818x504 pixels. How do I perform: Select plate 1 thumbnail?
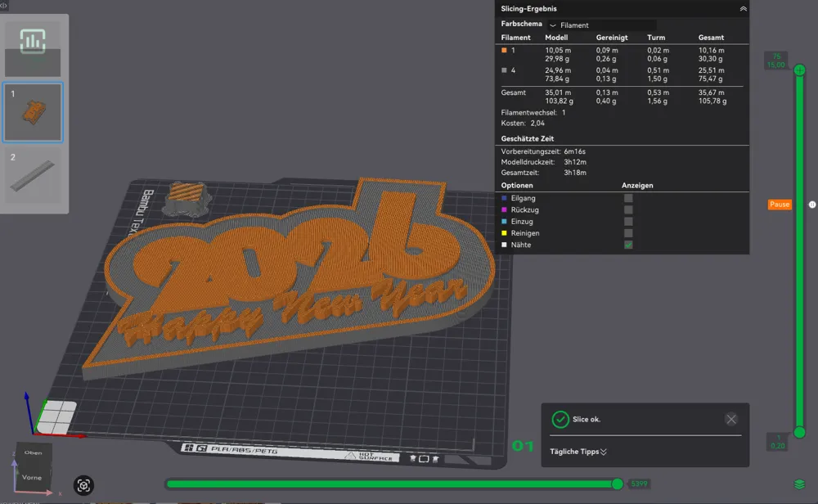point(33,112)
